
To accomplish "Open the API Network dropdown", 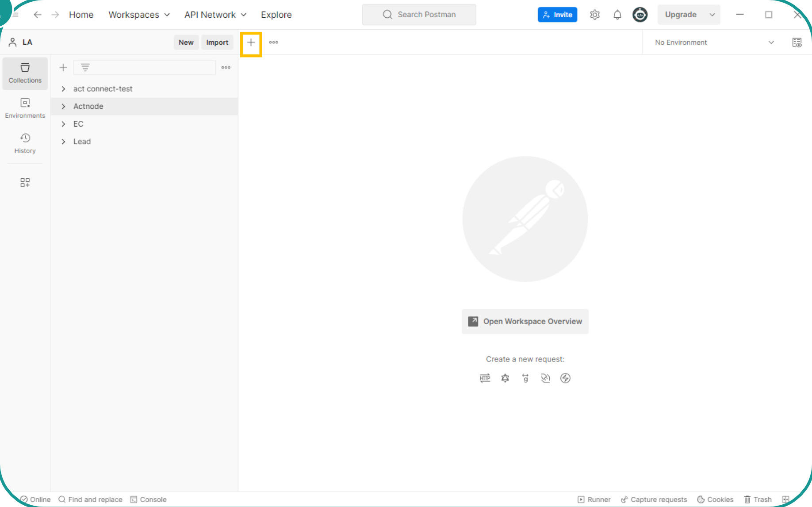I will pos(215,15).
